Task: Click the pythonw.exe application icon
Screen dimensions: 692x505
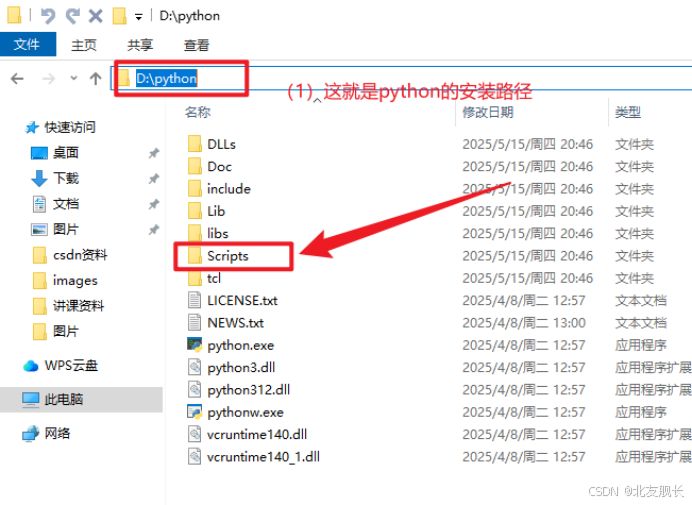Action: click(195, 412)
